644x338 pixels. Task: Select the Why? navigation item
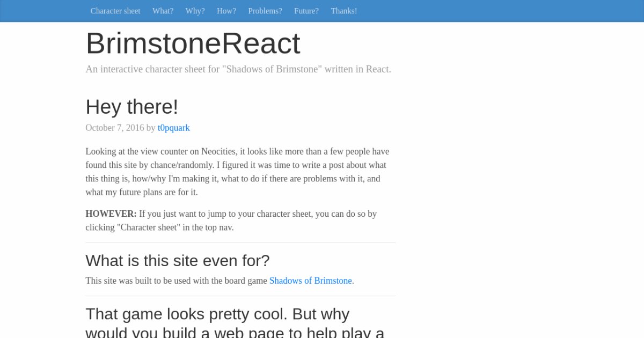click(x=195, y=11)
